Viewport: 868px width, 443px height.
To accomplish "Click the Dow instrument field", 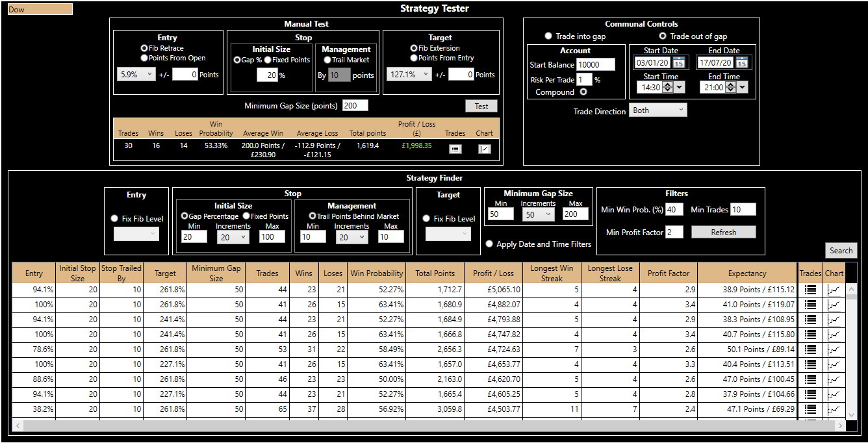I will [x=40, y=10].
